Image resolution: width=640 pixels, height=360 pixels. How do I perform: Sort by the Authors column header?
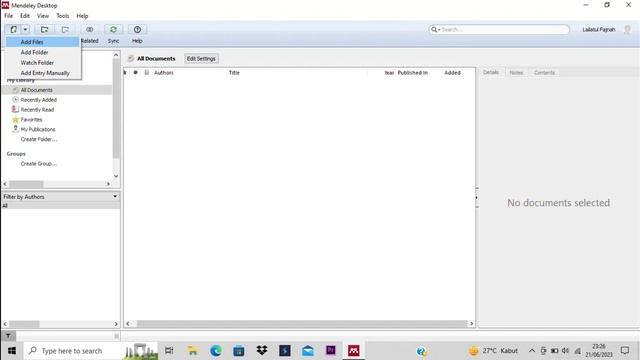(x=164, y=73)
